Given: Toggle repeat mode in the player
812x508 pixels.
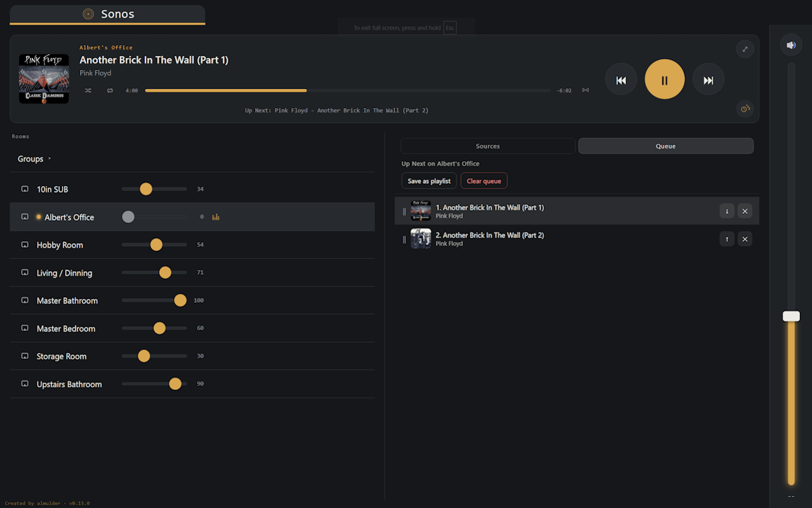Looking at the screenshot, I should (x=110, y=91).
